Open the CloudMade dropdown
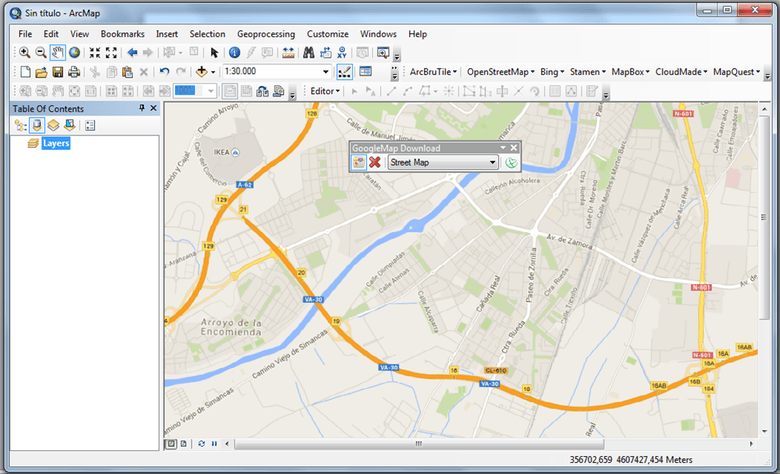This screenshot has height=474, width=780. [x=681, y=72]
